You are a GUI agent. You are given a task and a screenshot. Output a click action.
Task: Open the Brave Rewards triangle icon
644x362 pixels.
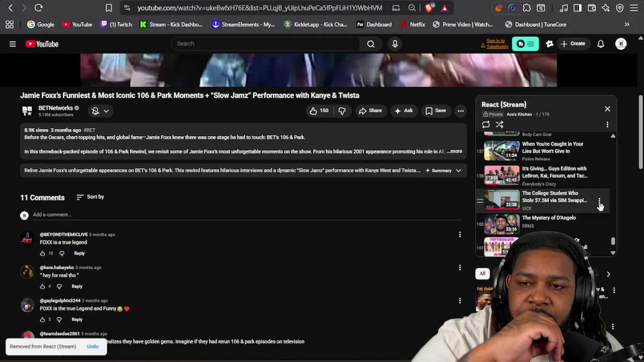[x=444, y=8]
